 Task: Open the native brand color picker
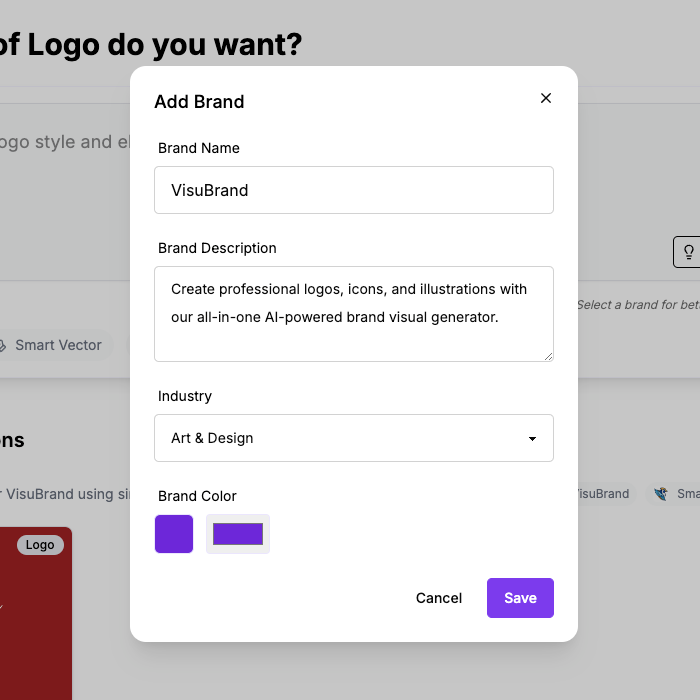238,534
